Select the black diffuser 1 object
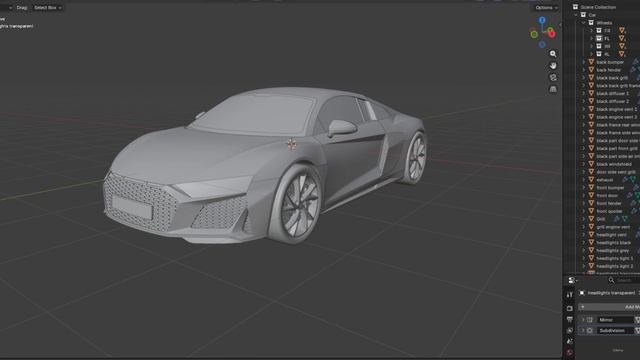 tap(613, 93)
